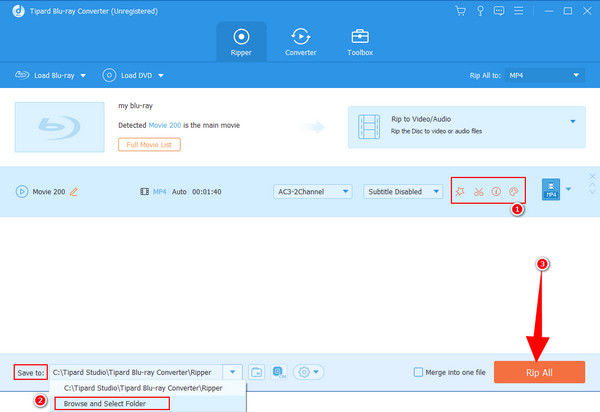Open the AC3-2Channel audio track dropdown
This screenshot has width=600, height=412.
(312, 191)
